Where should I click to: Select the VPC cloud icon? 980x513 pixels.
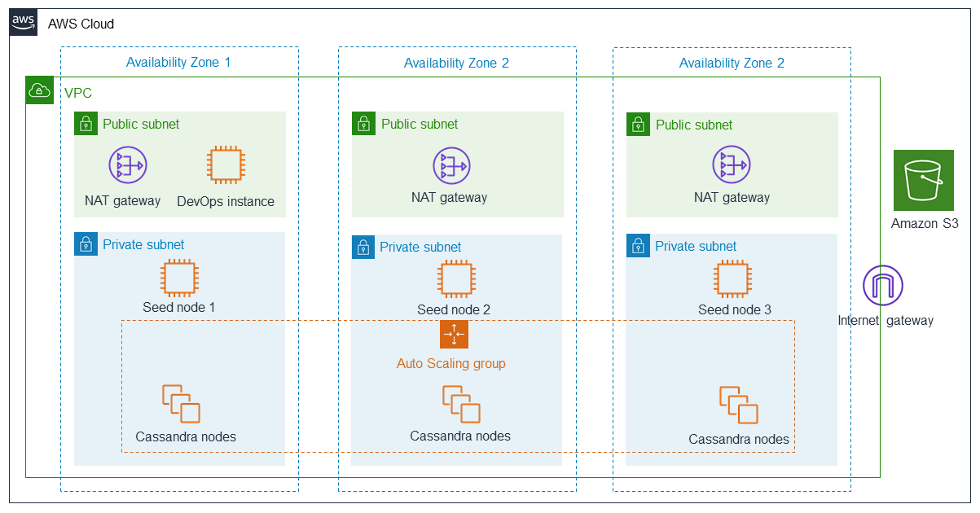coord(39,90)
